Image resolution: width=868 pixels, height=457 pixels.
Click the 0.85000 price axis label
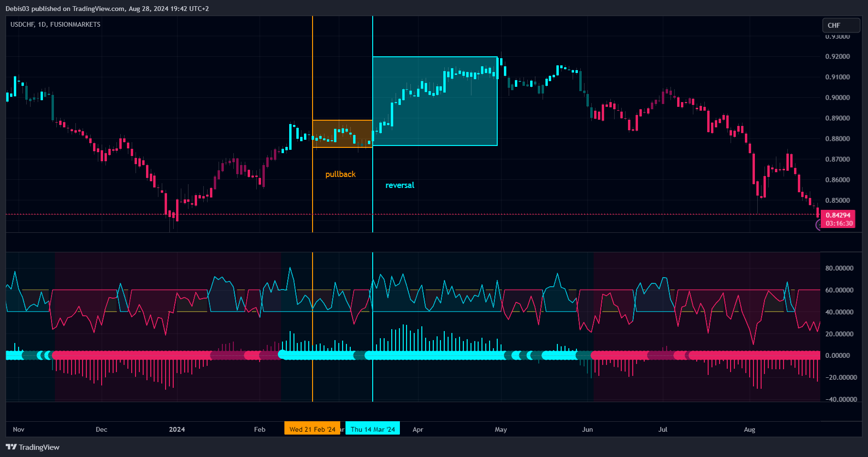(x=837, y=200)
